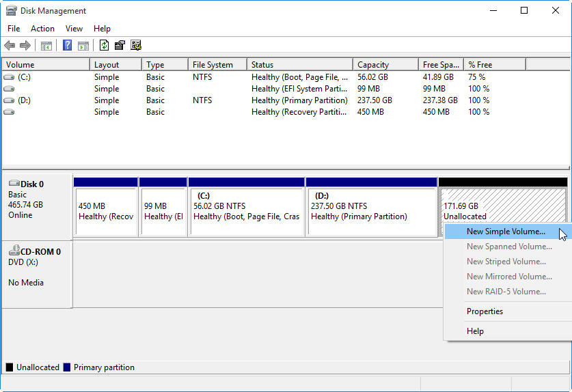Open the Properties toolbar icon
572x392 pixels.
click(x=120, y=46)
